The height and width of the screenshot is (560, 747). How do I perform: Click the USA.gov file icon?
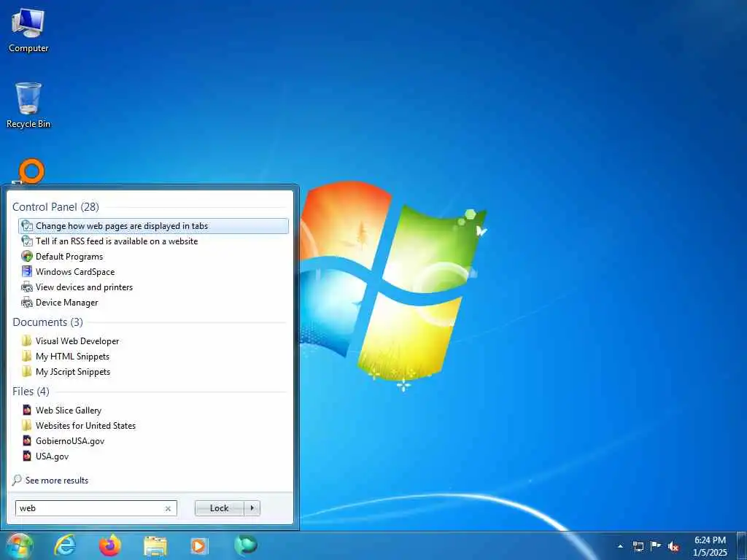[x=27, y=456]
